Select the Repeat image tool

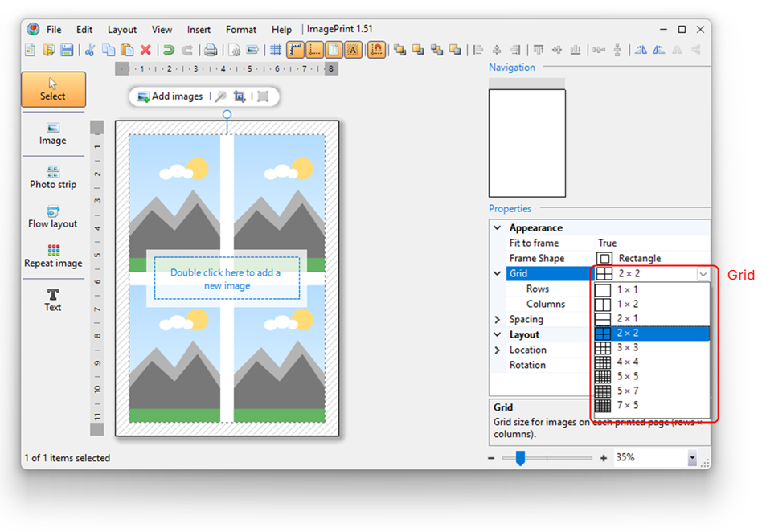pos(53,256)
